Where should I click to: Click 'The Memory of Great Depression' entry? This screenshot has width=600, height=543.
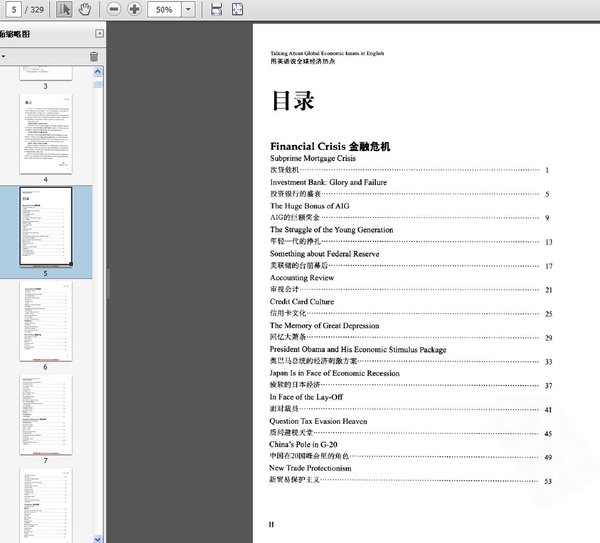tap(324, 325)
